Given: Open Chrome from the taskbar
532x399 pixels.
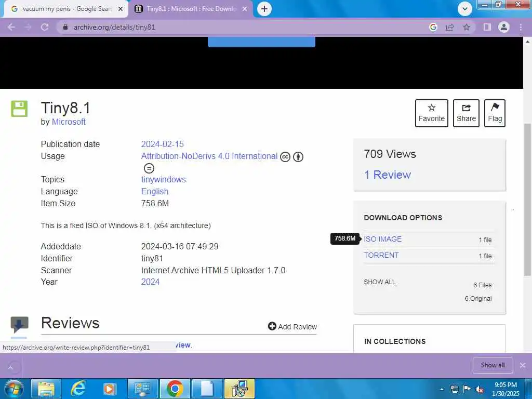Looking at the screenshot, I should coord(175,389).
